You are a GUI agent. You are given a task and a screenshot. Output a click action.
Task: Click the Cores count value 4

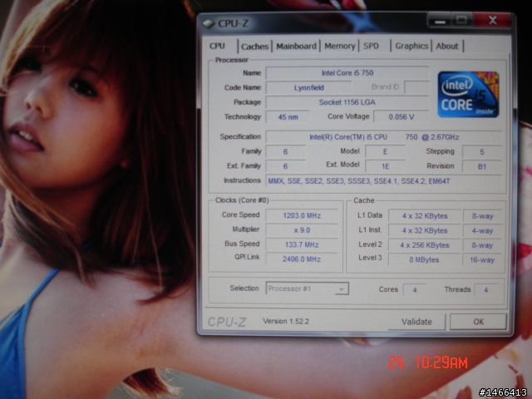pos(415,290)
